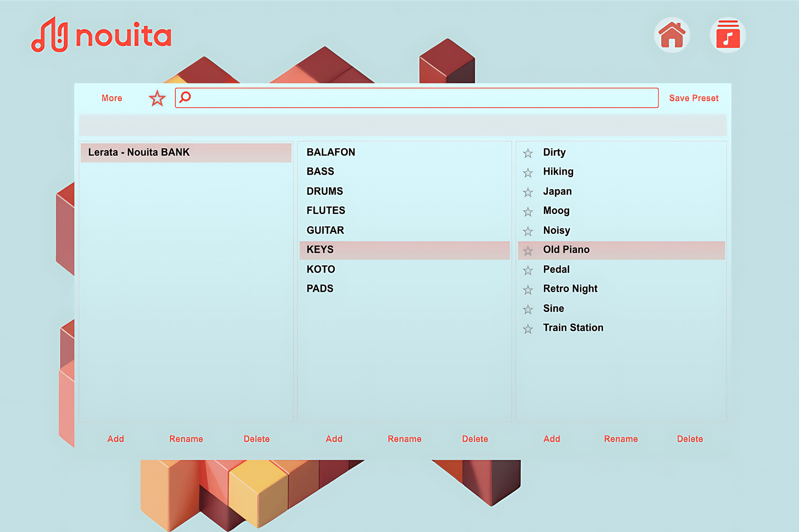Click inside the search input field

(x=408, y=98)
